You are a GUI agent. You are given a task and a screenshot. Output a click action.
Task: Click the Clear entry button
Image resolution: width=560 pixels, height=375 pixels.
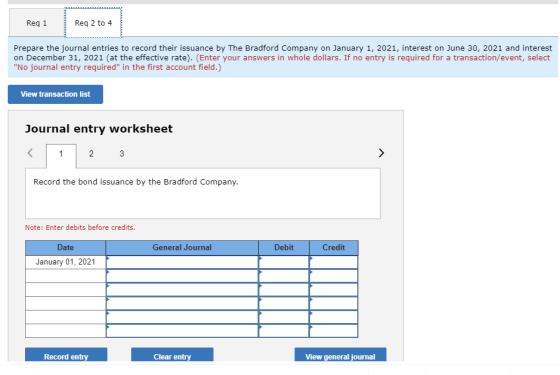tap(172, 355)
